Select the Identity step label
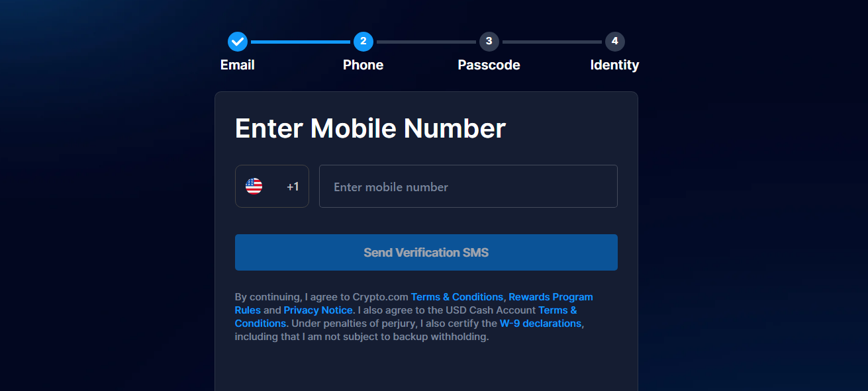This screenshot has height=391, width=868. click(x=614, y=65)
